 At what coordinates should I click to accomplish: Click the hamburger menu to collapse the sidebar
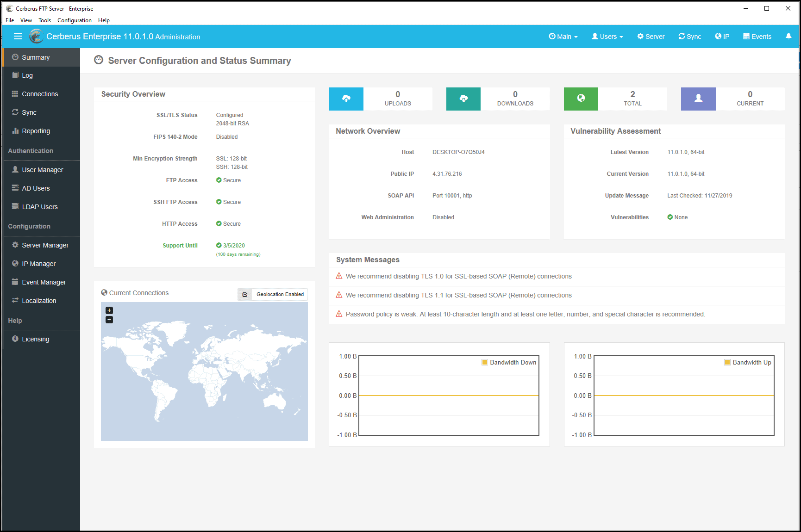point(18,36)
